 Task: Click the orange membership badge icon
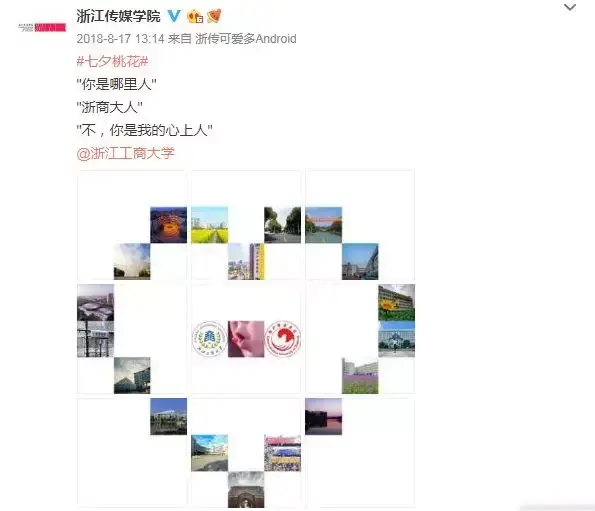pyautogui.click(x=195, y=17)
